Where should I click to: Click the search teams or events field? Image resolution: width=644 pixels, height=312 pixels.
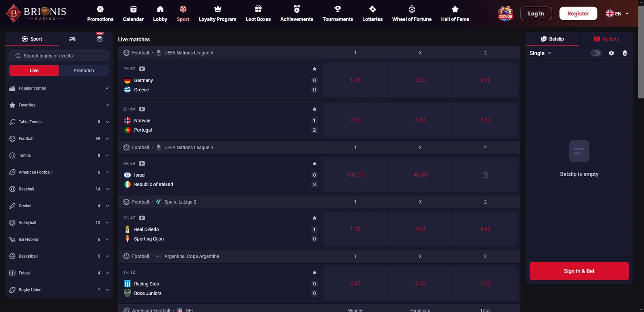point(59,56)
